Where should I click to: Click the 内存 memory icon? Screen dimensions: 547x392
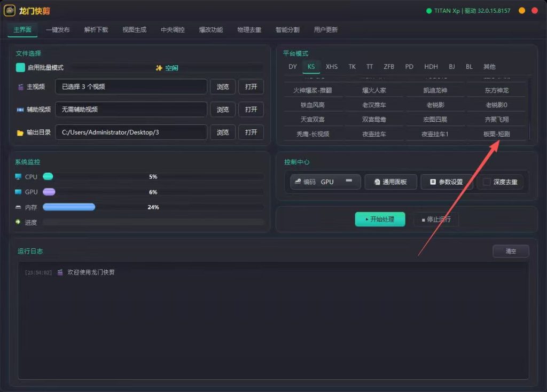[x=18, y=207]
